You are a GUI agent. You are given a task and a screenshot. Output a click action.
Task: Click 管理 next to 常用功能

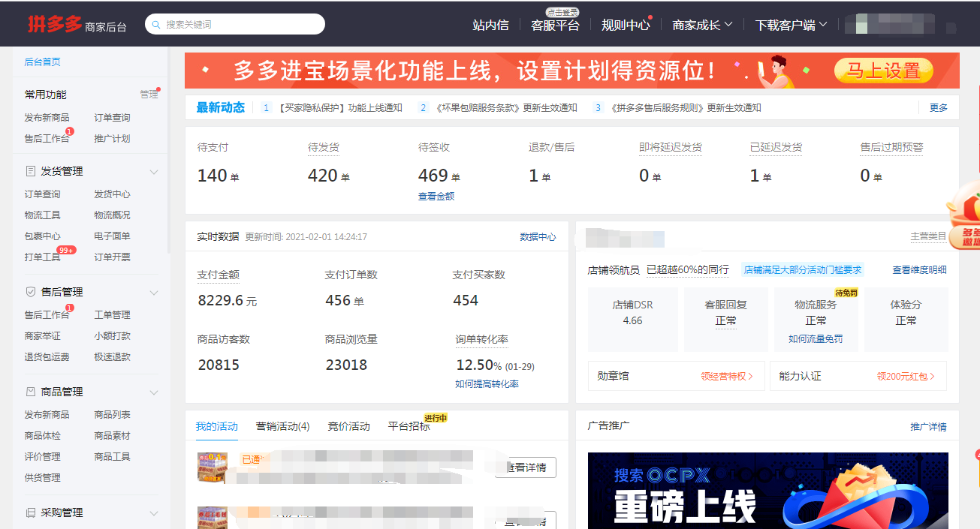(149, 95)
